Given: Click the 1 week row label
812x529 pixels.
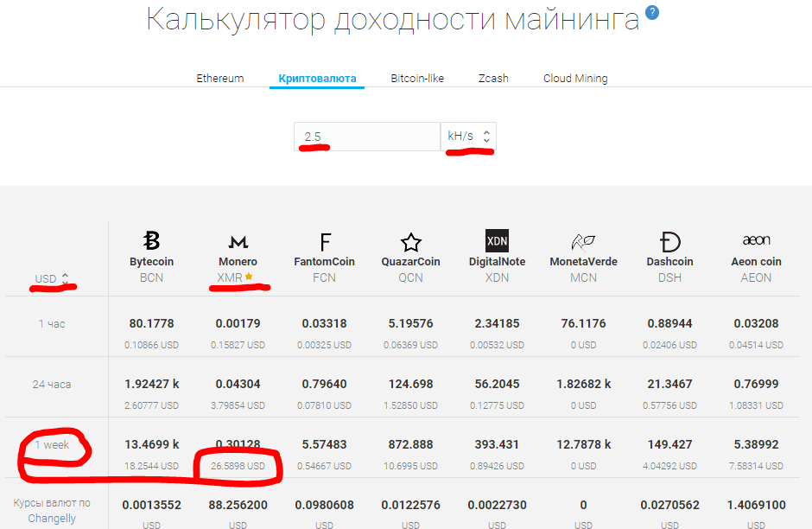Looking at the screenshot, I should tap(52, 444).
